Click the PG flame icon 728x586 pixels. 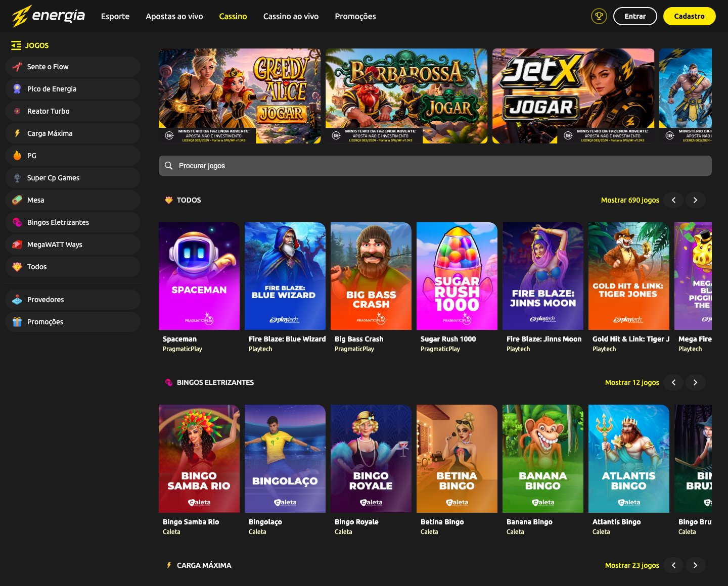click(17, 156)
